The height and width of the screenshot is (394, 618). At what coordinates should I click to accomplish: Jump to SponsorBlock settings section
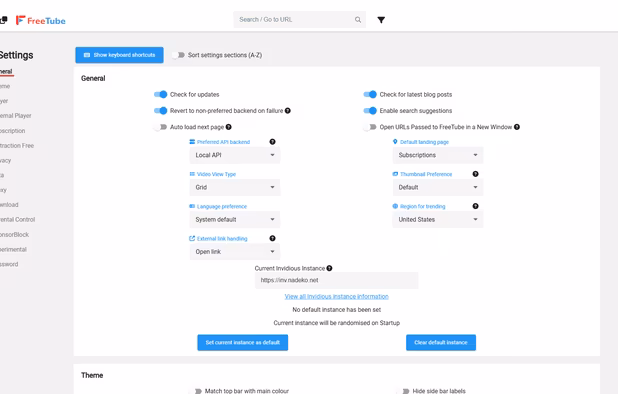coord(15,234)
